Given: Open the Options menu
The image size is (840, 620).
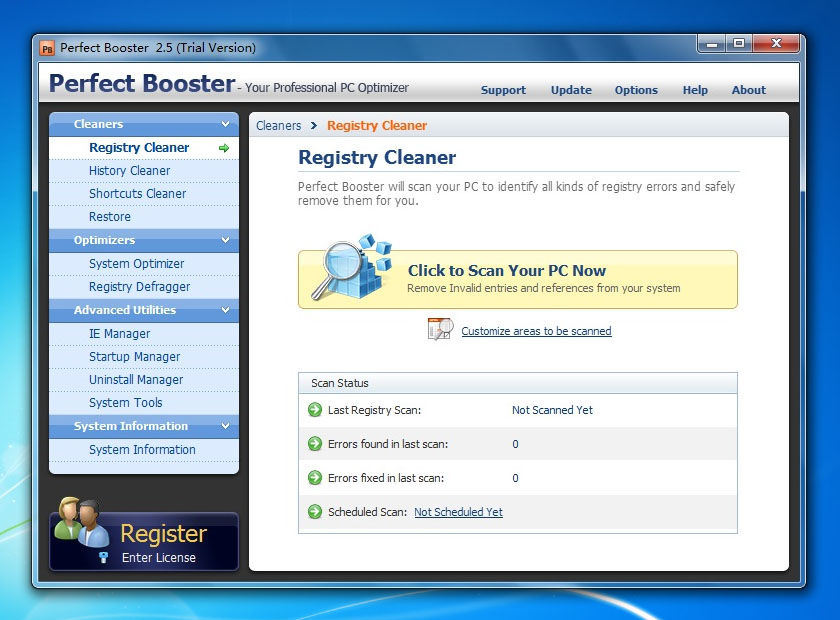Looking at the screenshot, I should [636, 90].
